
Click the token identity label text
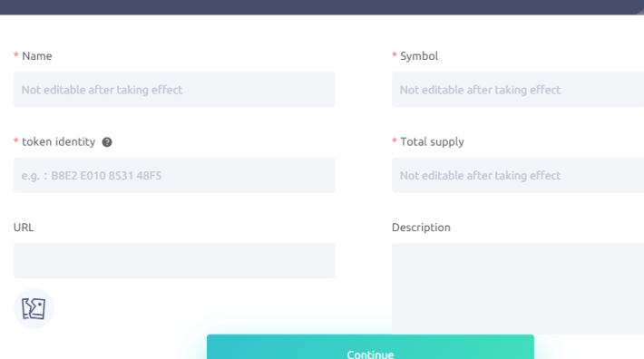pyautogui.click(x=58, y=142)
